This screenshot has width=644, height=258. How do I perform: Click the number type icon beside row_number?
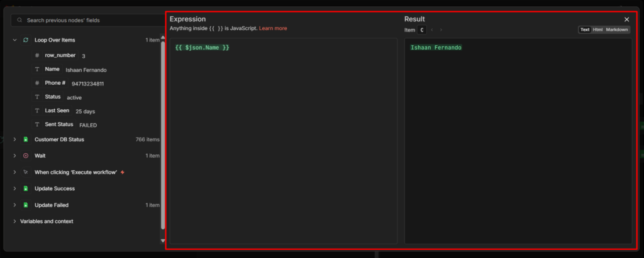pyautogui.click(x=37, y=55)
